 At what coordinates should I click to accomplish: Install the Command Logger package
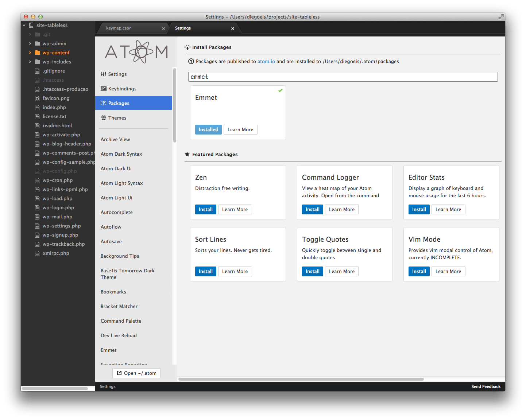[313, 209]
